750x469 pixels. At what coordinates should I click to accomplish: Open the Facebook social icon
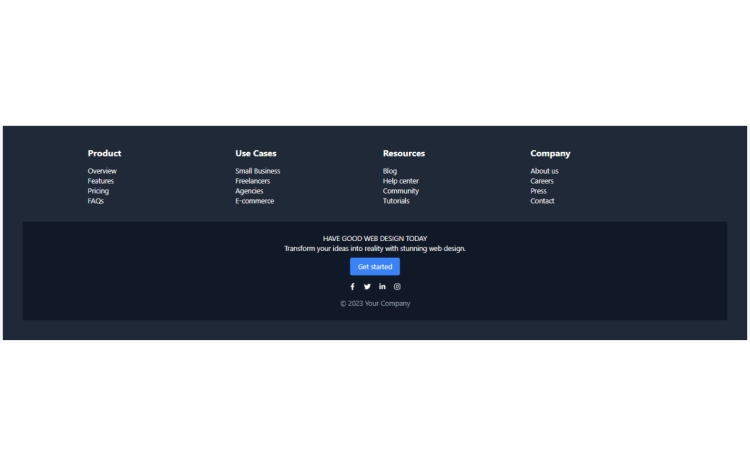353,287
